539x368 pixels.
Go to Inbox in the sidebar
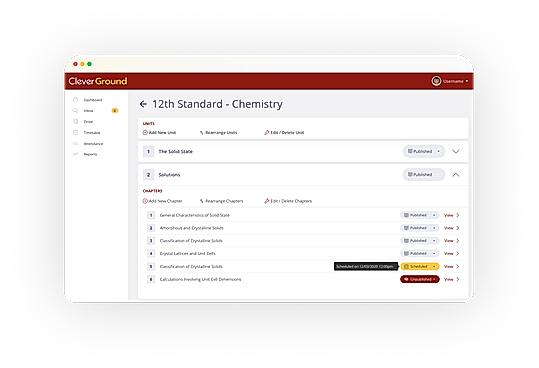(88, 111)
